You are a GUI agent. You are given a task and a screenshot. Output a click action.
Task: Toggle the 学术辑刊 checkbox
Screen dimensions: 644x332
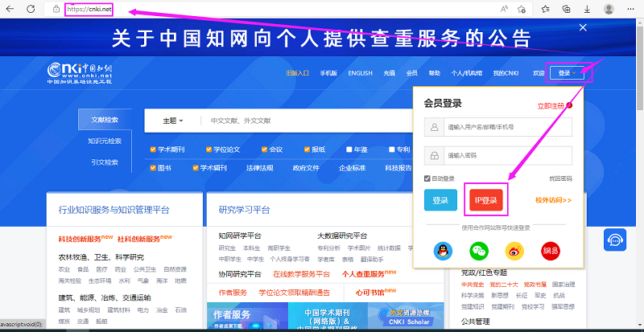(196, 168)
